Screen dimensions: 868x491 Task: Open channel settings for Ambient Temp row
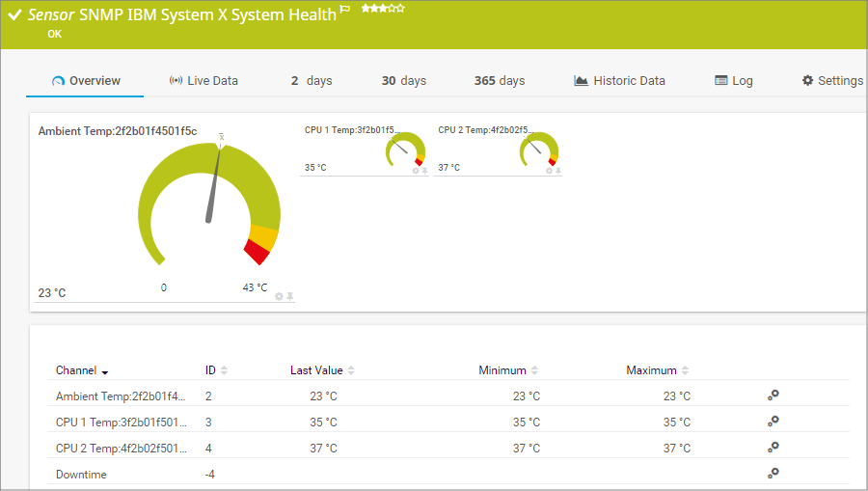[773, 395]
